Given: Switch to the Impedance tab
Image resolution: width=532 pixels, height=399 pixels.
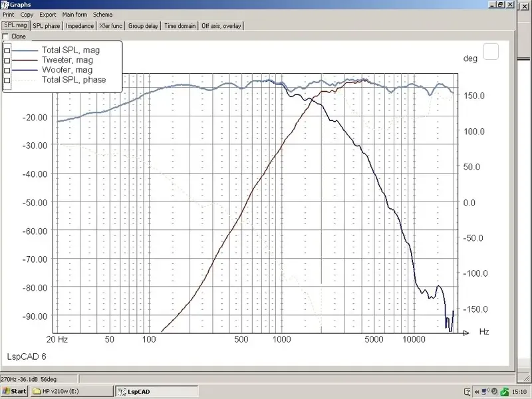Looking at the screenshot, I should (x=80, y=26).
